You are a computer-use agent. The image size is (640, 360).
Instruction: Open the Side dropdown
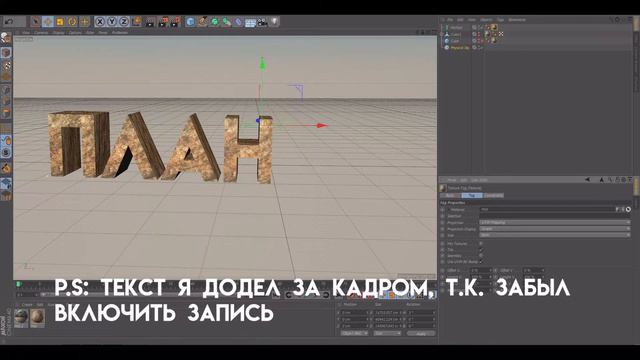pyautogui.click(x=555, y=236)
